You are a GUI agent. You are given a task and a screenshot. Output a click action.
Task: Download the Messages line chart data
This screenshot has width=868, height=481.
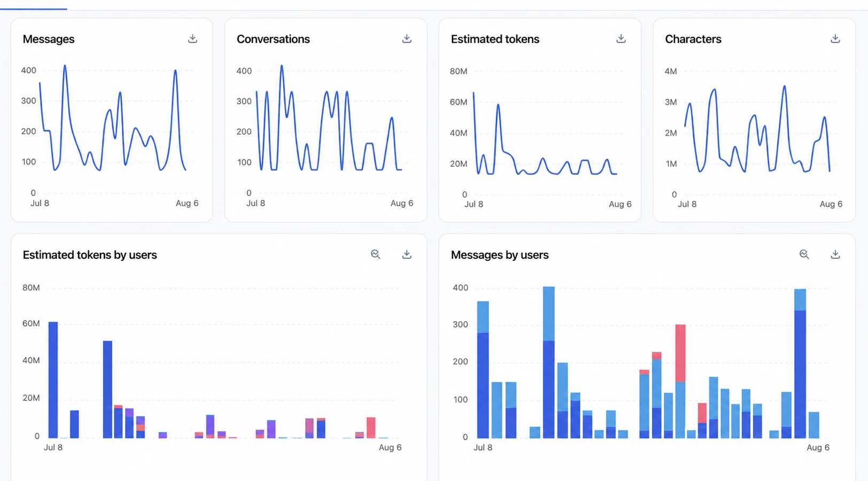click(x=192, y=38)
